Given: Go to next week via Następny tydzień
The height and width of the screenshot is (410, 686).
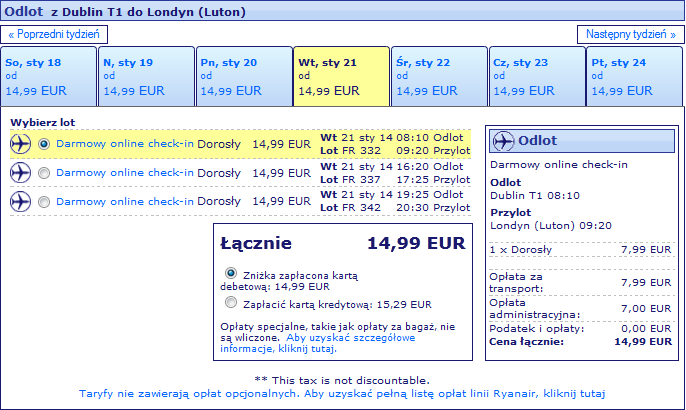Looking at the screenshot, I should 630,35.
